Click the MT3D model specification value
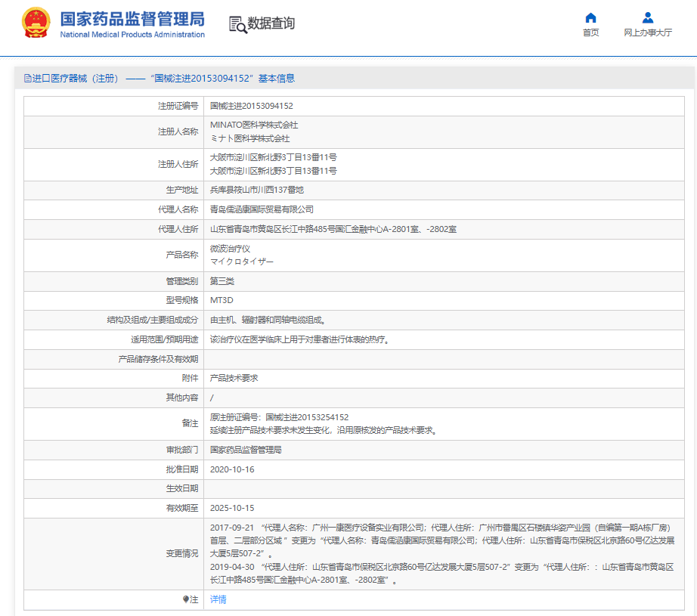This screenshot has height=616, width=697. pos(221,300)
